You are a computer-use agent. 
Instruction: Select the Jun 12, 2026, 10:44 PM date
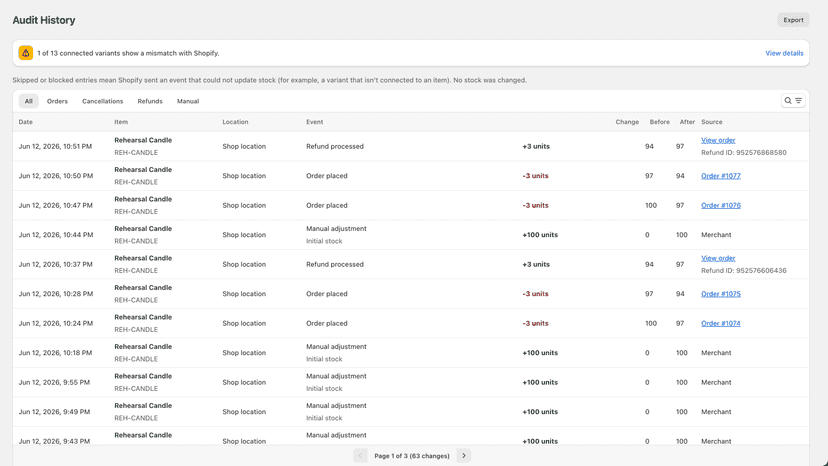55,235
